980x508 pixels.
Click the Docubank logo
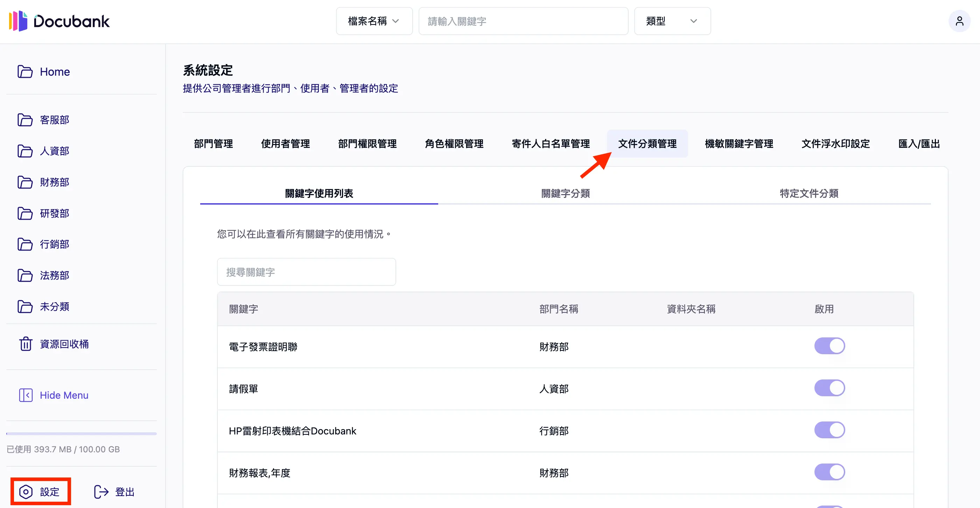coord(59,22)
